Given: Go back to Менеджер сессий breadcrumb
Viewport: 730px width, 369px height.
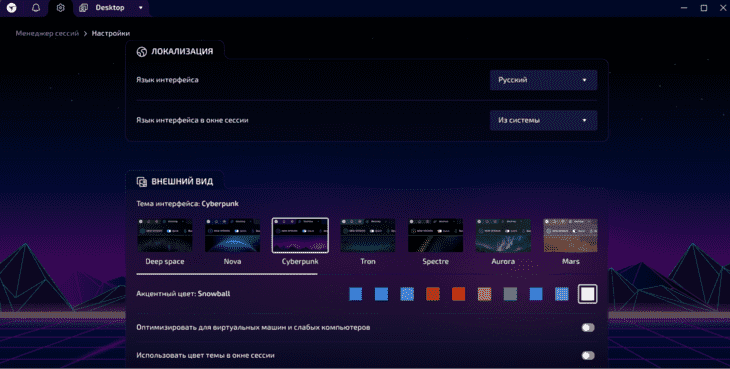Looking at the screenshot, I should 47,34.
